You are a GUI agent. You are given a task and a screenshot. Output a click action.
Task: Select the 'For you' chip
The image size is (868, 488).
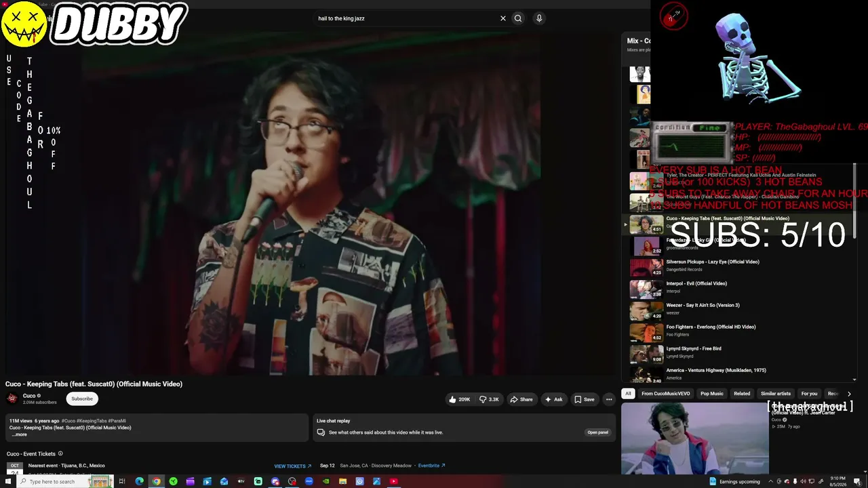click(x=809, y=393)
